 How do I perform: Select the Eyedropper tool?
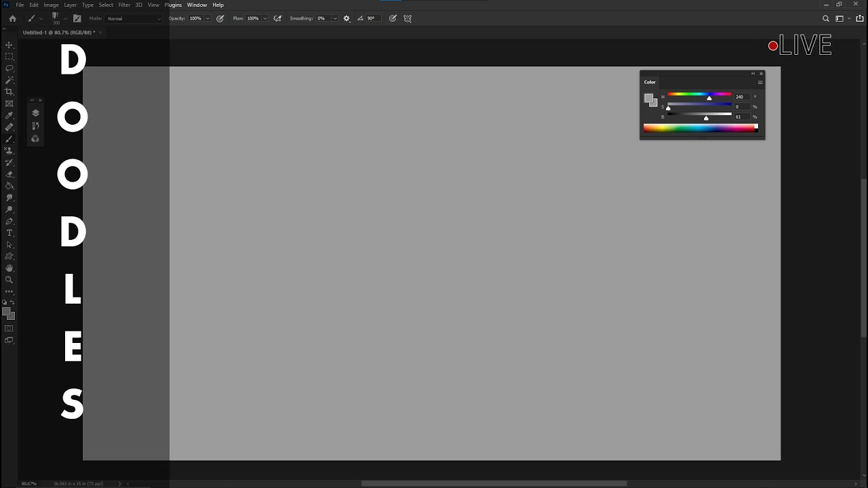pos(9,115)
